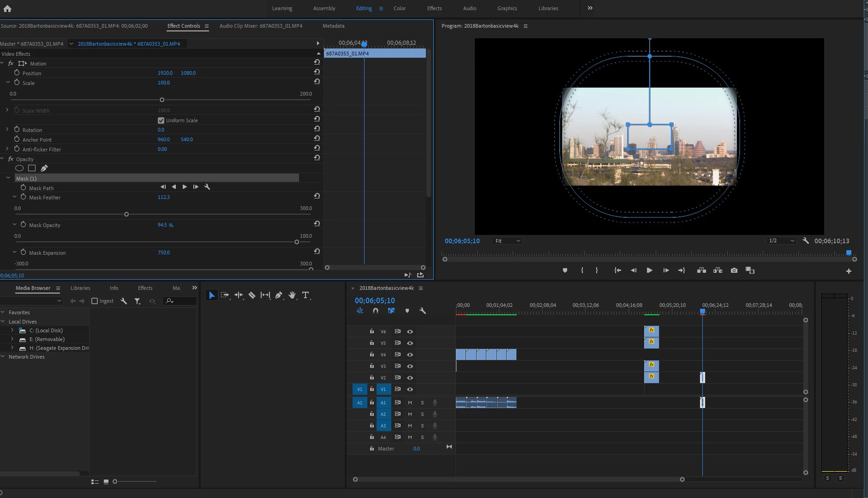
Task: Switch to the Color workspace
Action: 399,8
